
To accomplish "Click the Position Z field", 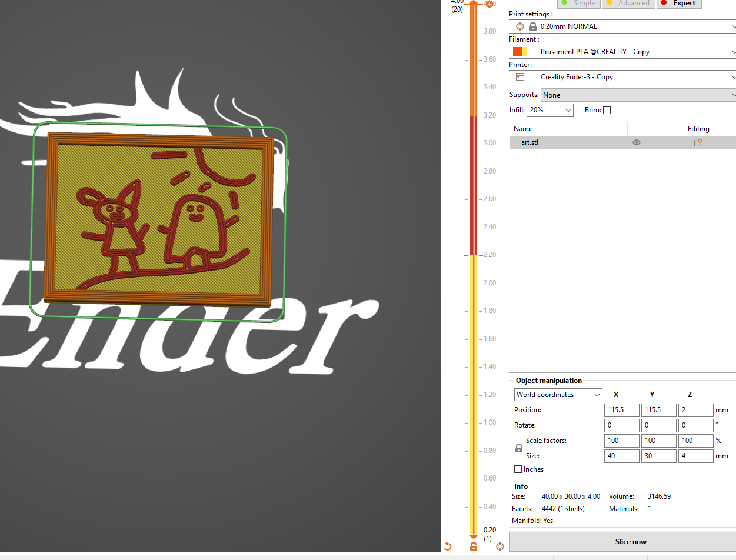I will click(696, 410).
